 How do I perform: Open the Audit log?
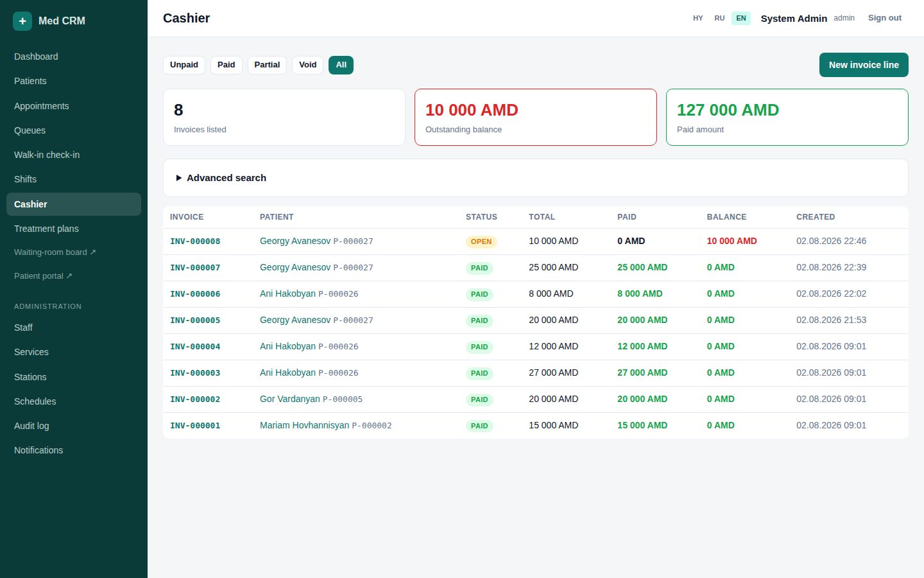tap(74, 426)
